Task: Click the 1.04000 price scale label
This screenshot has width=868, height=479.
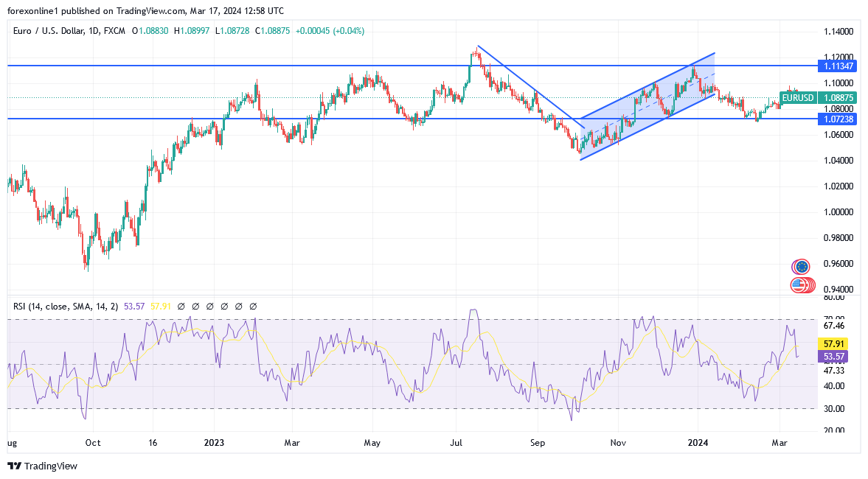Action: point(838,161)
